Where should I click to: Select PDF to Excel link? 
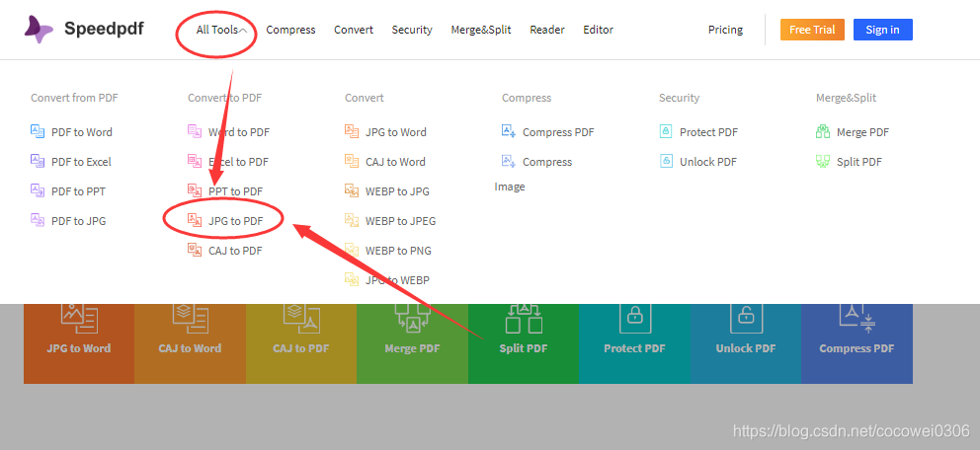click(x=81, y=161)
